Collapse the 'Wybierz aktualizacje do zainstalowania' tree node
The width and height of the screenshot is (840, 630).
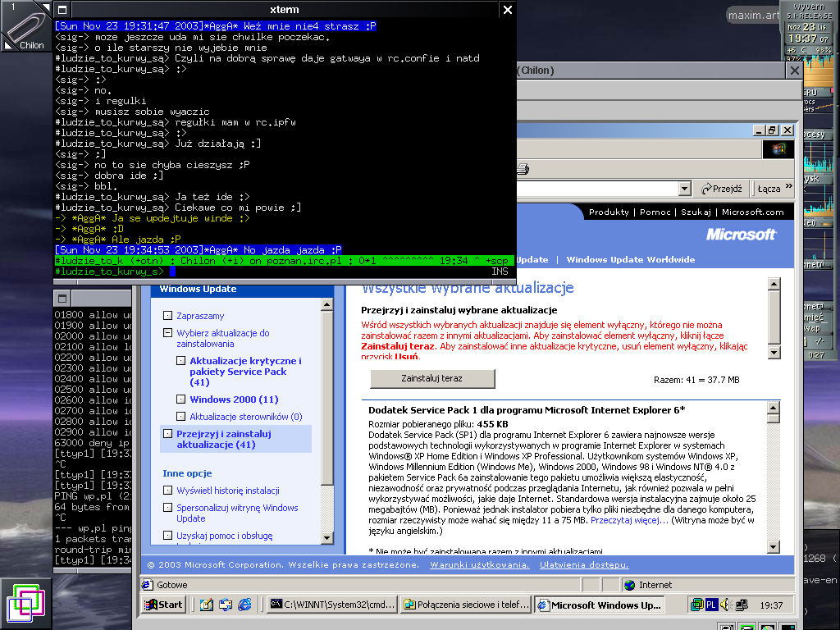tap(168, 334)
